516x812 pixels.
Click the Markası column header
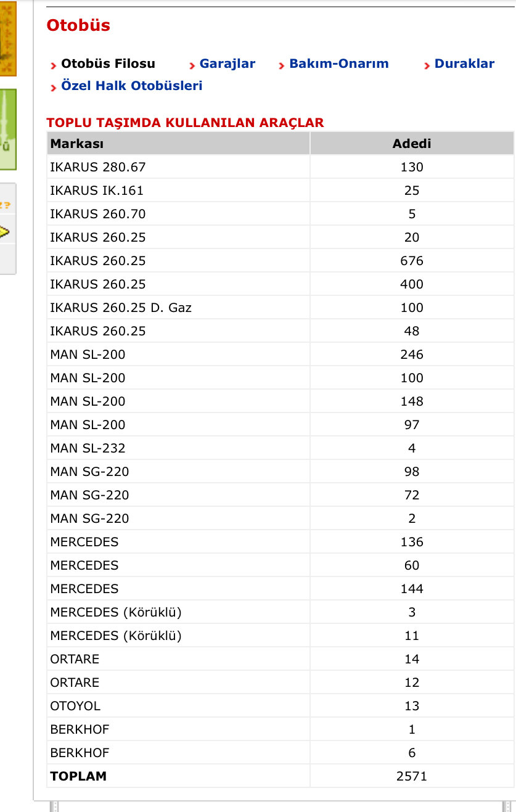pos(77,144)
